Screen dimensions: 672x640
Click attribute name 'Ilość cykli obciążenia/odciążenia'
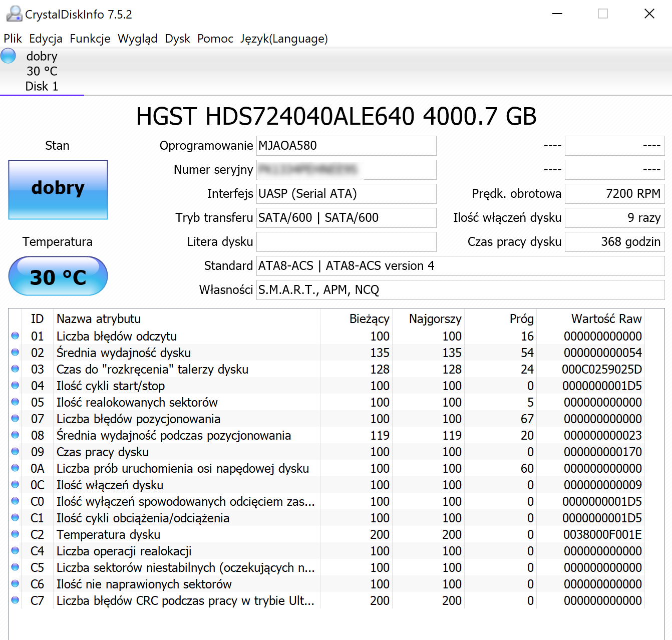click(143, 518)
